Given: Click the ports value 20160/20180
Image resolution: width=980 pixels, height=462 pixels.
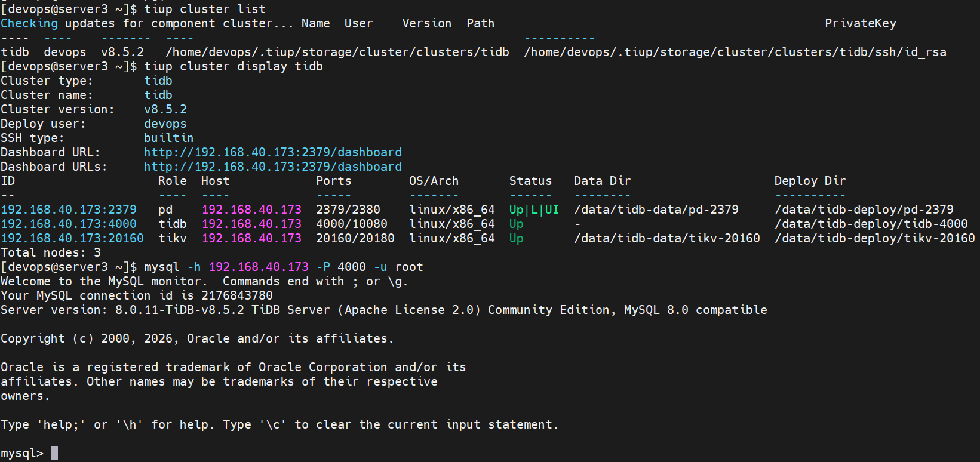Looking at the screenshot, I should pos(355,238).
